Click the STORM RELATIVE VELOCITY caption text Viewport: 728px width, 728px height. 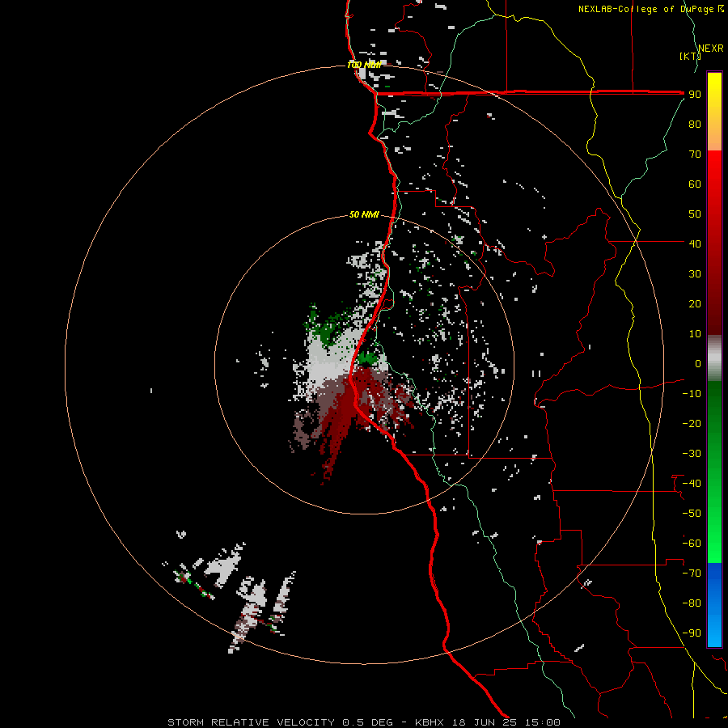[252, 722]
